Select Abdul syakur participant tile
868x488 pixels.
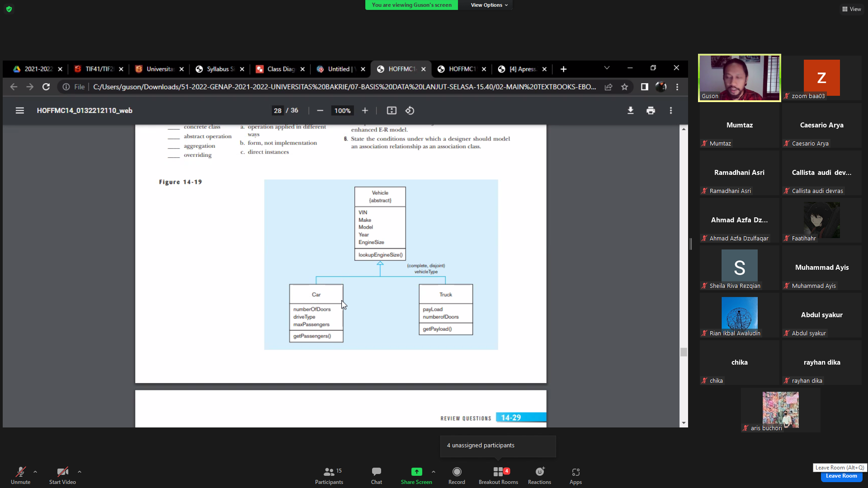tap(821, 315)
